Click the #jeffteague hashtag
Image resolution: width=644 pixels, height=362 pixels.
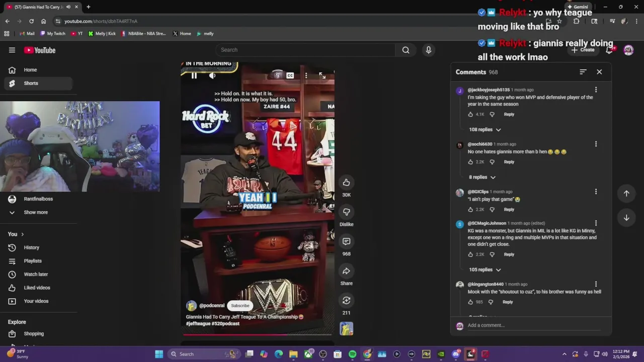[198, 324]
